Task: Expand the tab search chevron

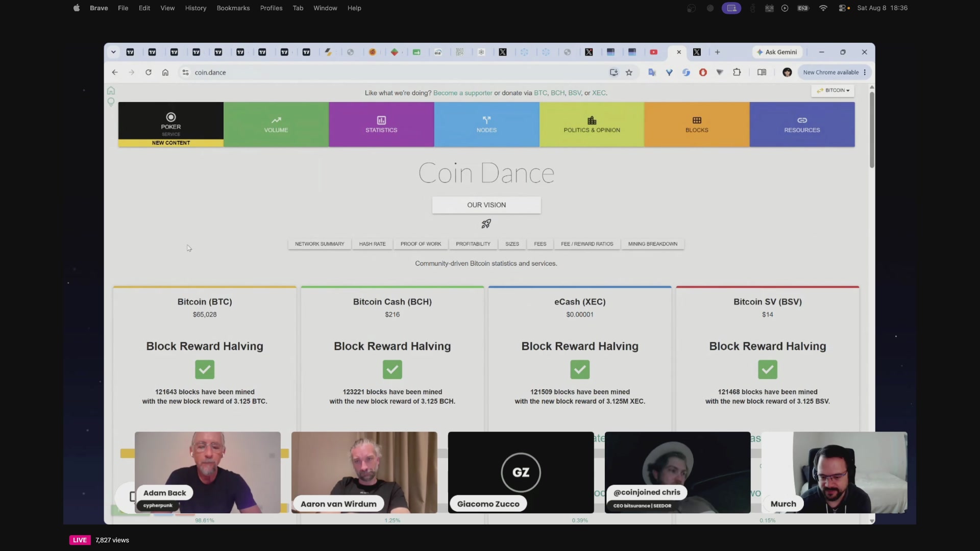Action: pos(113,52)
